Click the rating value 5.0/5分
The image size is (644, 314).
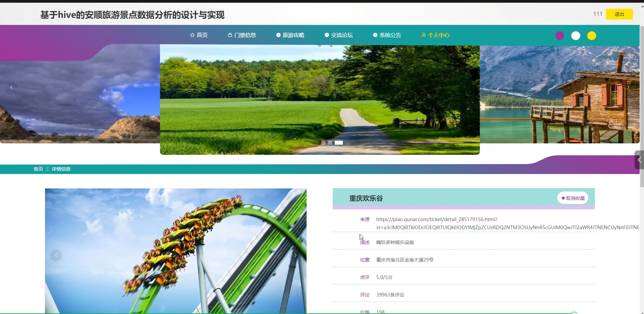click(x=384, y=277)
